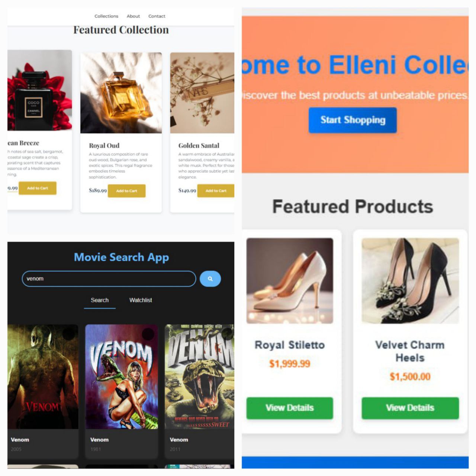Viewport: 476px width, 476px height.
Task: Click the blue search magnifier button
Action: pos(210,279)
